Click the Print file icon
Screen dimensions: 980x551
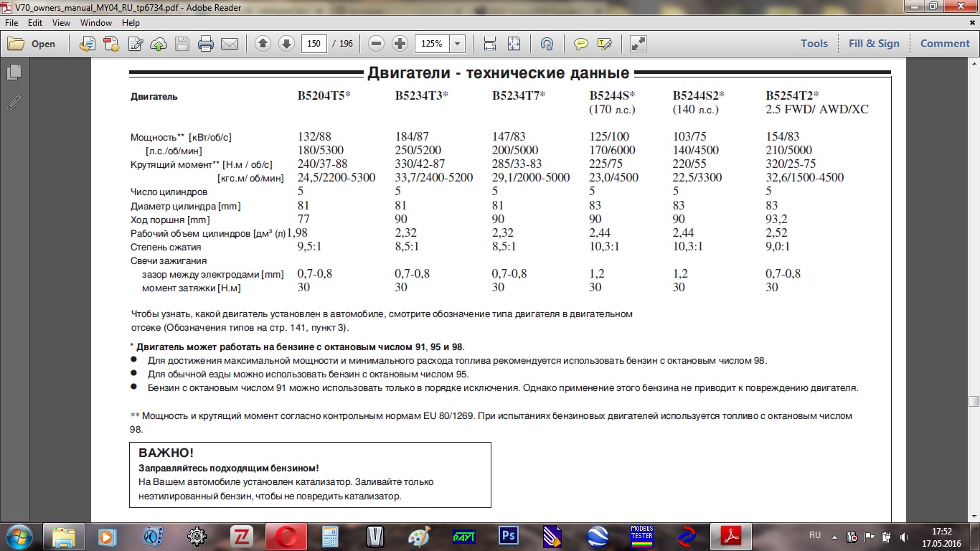pyautogui.click(x=206, y=44)
